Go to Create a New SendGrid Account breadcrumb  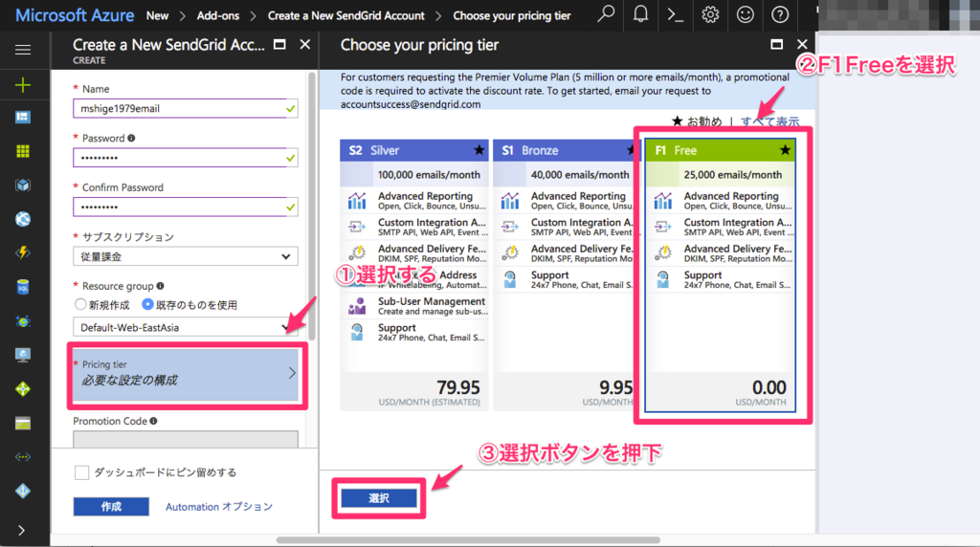coord(346,15)
